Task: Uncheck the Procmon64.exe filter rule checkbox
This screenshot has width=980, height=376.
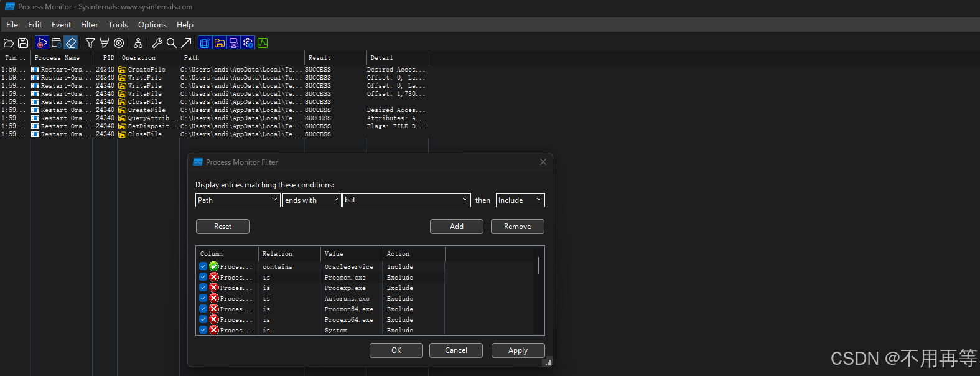Action: click(203, 309)
